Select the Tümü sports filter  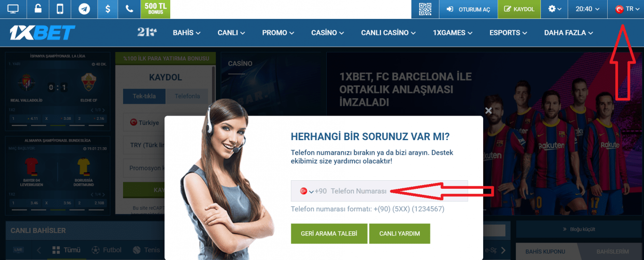pyautogui.click(x=66, y=250)
